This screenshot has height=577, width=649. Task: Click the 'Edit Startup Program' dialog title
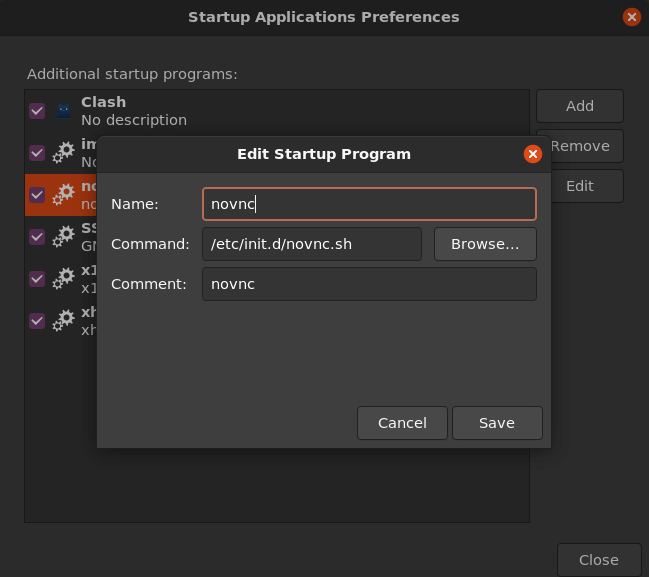point(324,154)
